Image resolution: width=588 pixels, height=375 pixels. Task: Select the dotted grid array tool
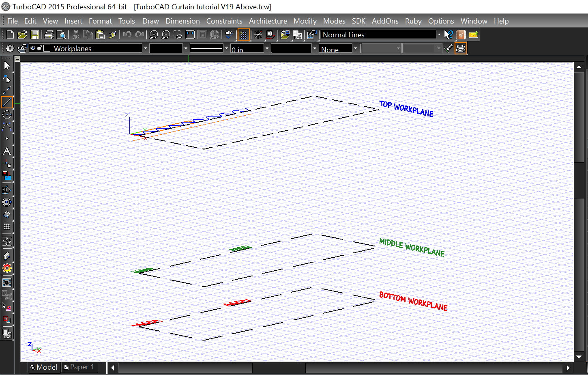coord(7,226)
